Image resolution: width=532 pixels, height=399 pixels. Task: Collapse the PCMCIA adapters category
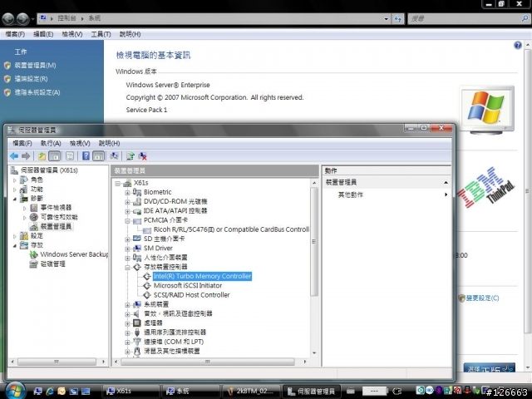click(x=127, y=221)
